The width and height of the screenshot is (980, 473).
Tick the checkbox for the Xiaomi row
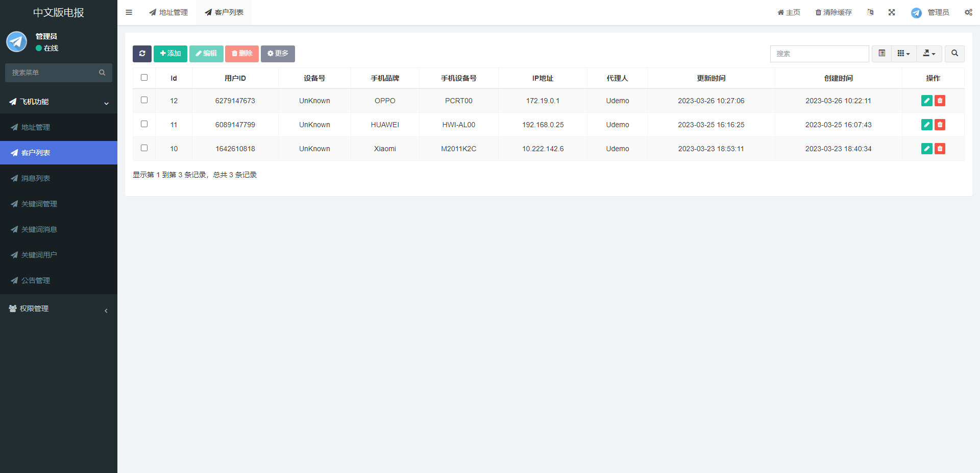click(x=144, y=148)
